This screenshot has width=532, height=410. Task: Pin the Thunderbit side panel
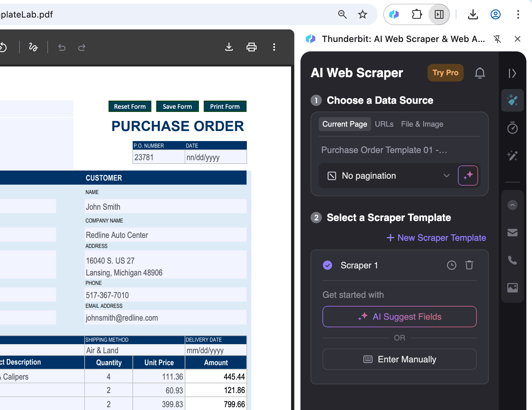tap(497, 39)
